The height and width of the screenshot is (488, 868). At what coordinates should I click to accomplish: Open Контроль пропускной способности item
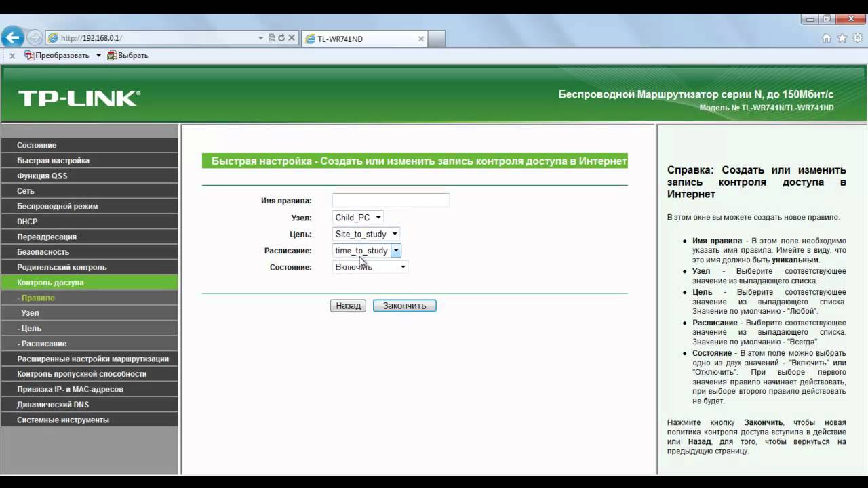point(89,374)
